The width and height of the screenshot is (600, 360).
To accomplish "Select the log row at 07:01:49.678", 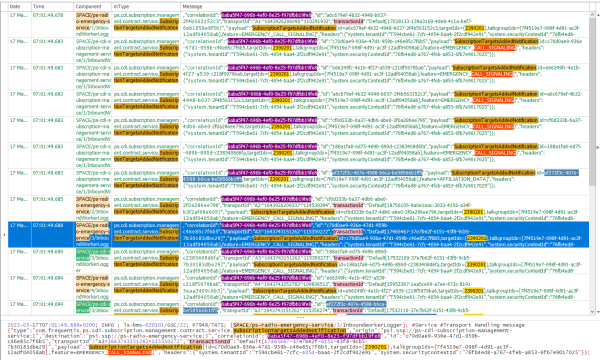I will pos(298,24).
